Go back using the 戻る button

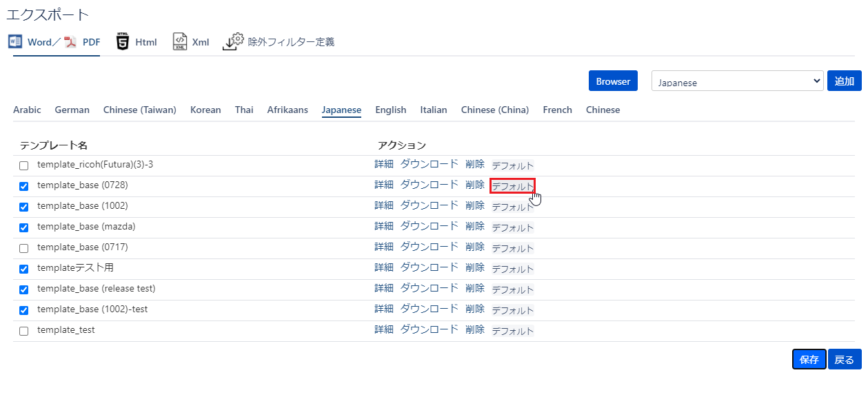pos(845,359)
